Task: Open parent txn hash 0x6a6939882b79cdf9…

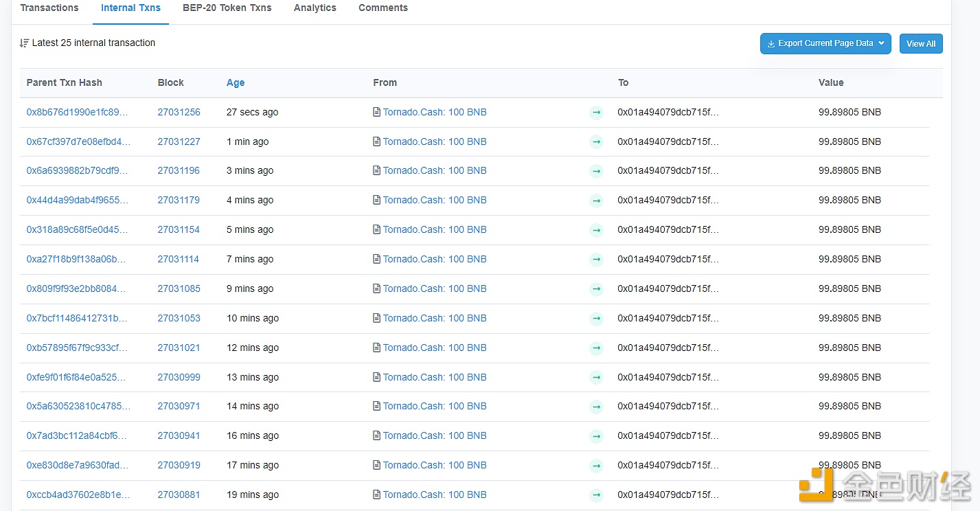Action: 77,170
